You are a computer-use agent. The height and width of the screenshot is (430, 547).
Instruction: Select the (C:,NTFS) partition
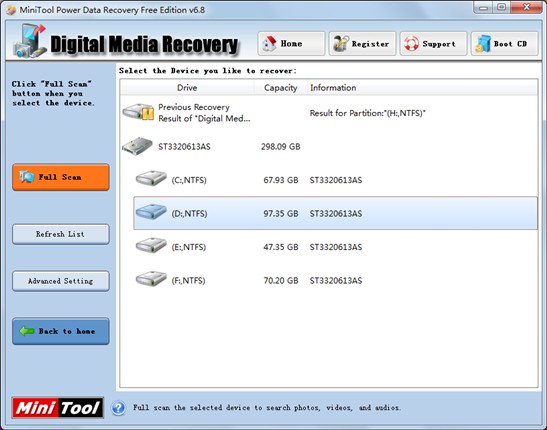(336, 180)
